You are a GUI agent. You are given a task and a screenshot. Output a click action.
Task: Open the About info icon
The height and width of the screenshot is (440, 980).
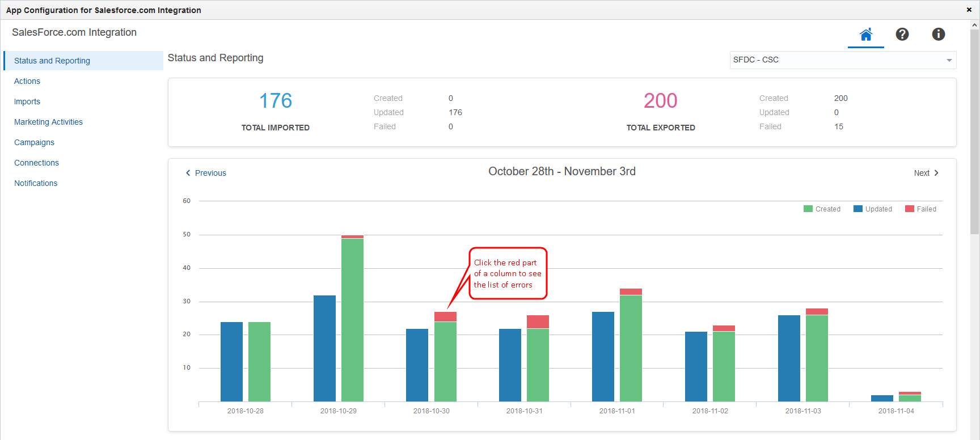[939, 35]
